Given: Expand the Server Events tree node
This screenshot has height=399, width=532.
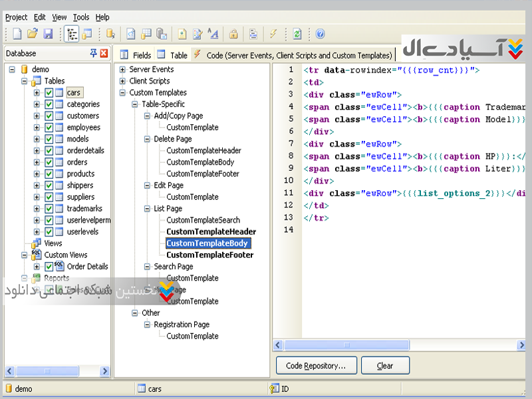Looking at the screenshot, I should (x=122, y=69).
